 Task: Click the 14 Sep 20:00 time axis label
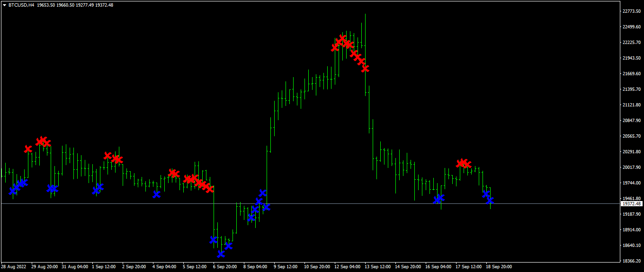coord(408,266)
